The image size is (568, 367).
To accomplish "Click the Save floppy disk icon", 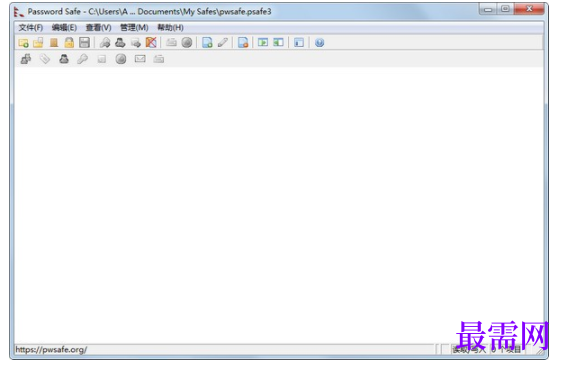I will 84,43.
